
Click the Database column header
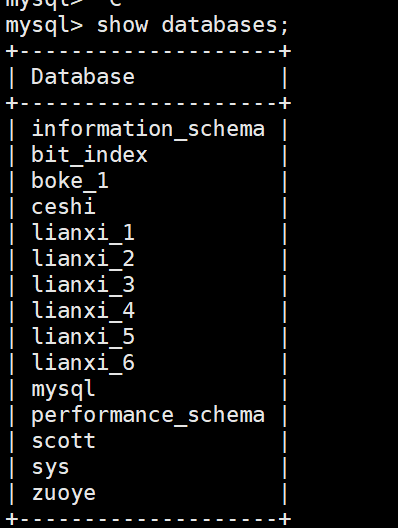(83, 77)
